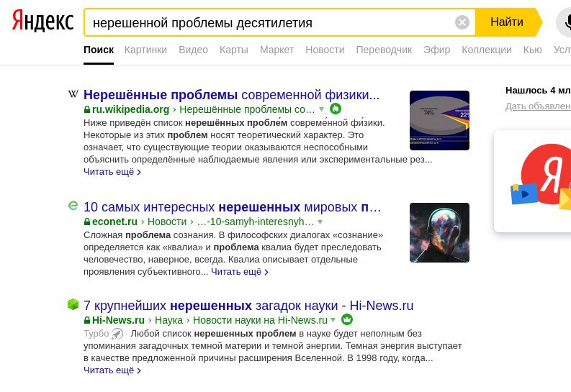
Task: Open the Видео tab
Action: pos(194,50)
